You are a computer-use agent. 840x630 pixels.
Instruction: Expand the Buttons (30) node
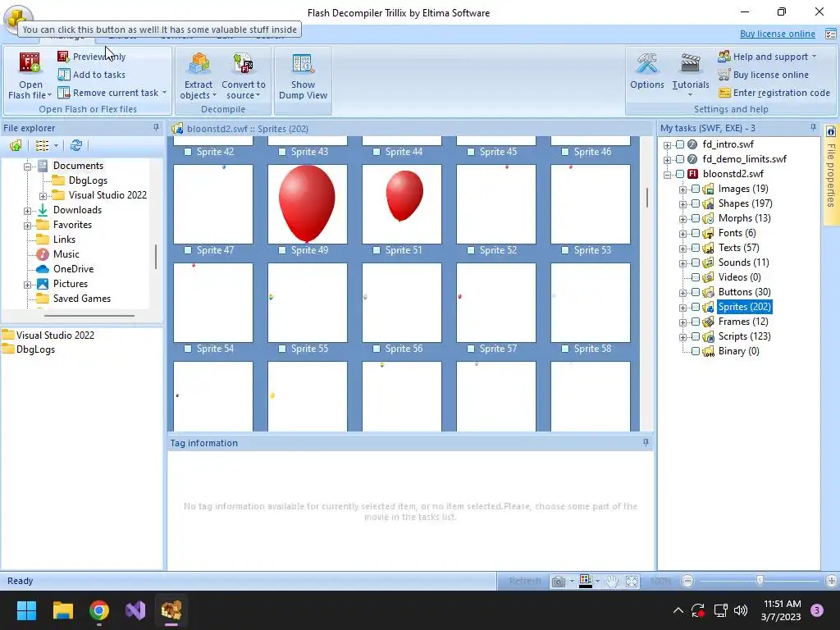pyautogui.click(x=683, y=293)
